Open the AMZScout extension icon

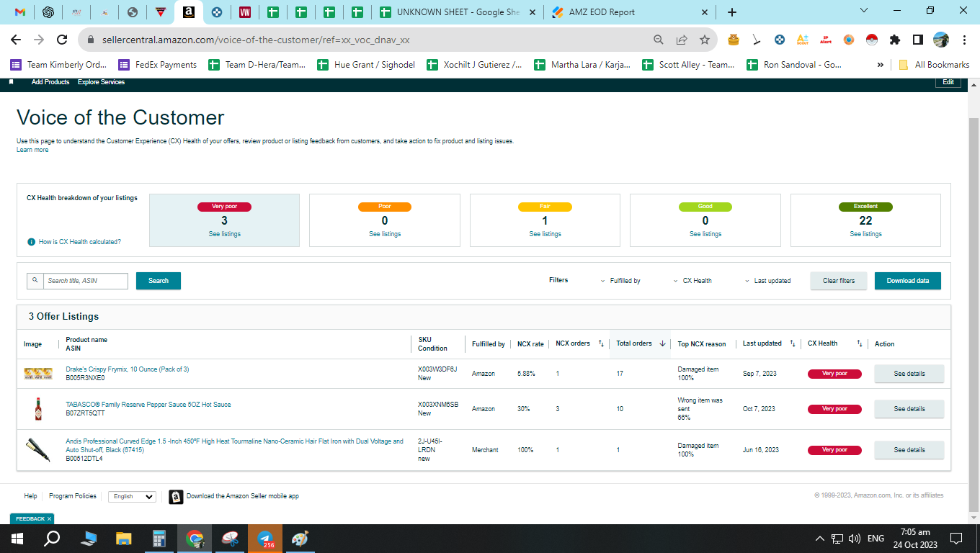[803, 40]
